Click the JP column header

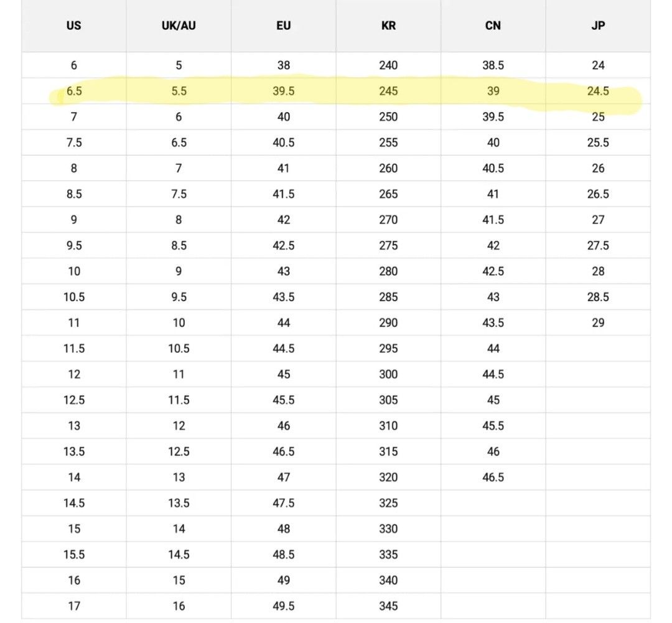(598, 26)
